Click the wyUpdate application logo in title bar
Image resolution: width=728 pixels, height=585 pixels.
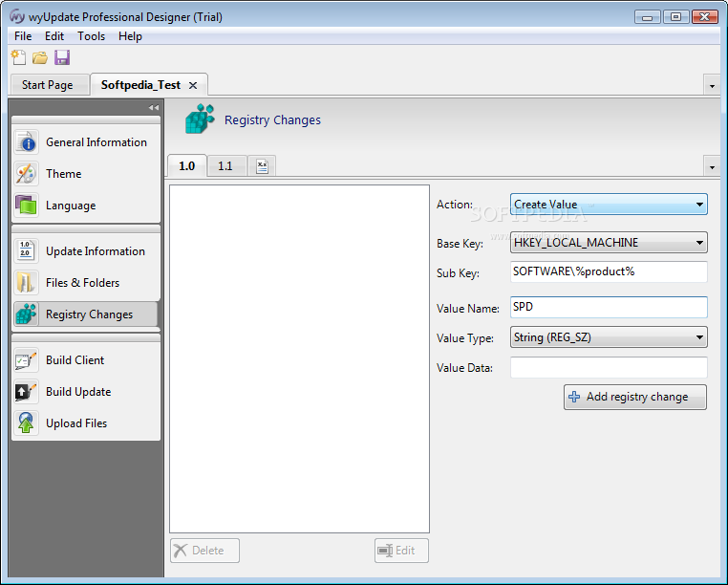click(17, 16)
